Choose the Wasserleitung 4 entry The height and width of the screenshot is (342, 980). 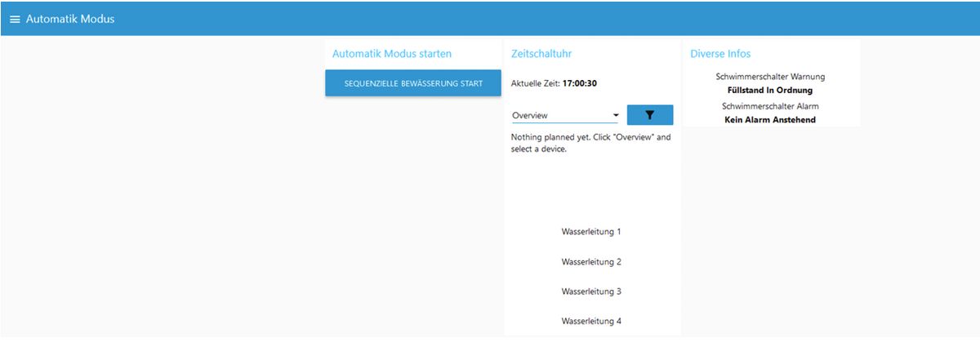591,322
